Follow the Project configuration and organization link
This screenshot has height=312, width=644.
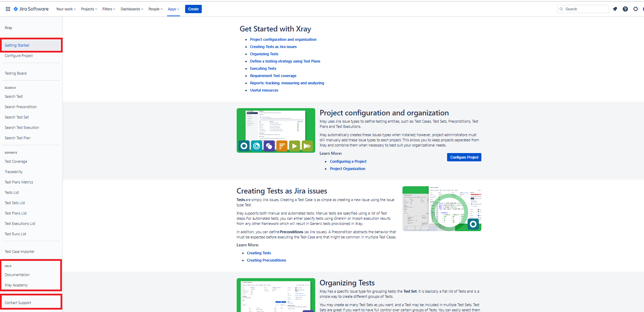tap(283, 39)
